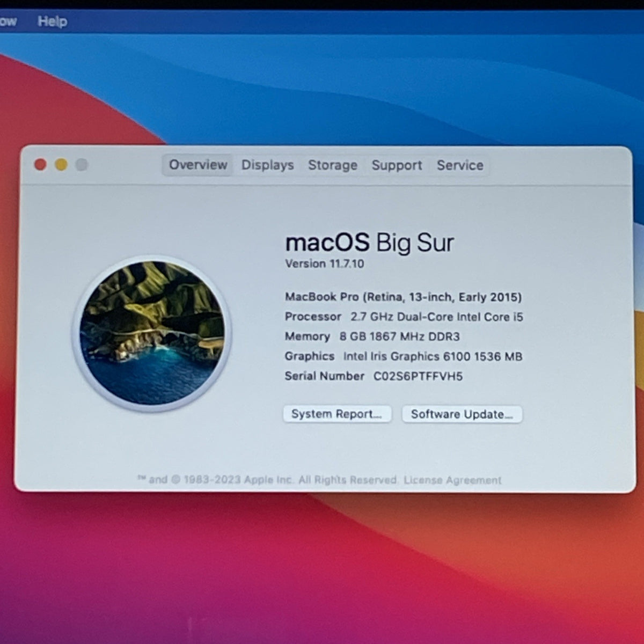
Task: Click the "Serial Number" label
Action: [324, 376]
